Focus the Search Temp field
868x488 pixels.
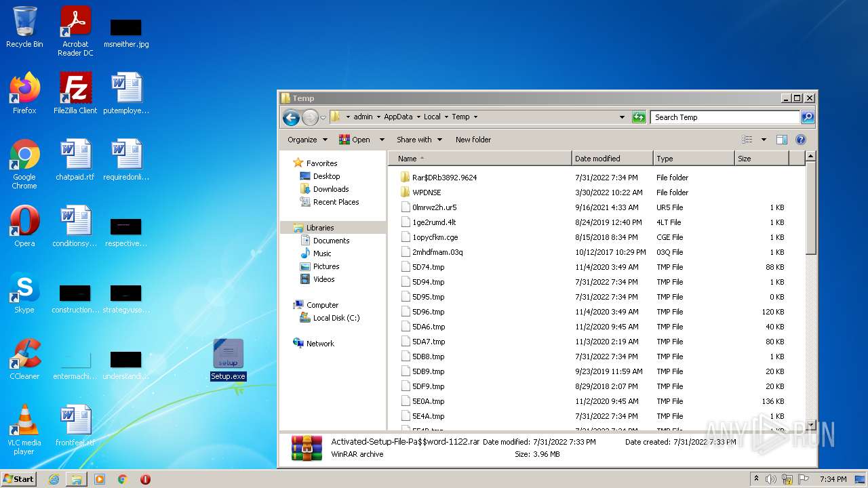coord(725,117)
